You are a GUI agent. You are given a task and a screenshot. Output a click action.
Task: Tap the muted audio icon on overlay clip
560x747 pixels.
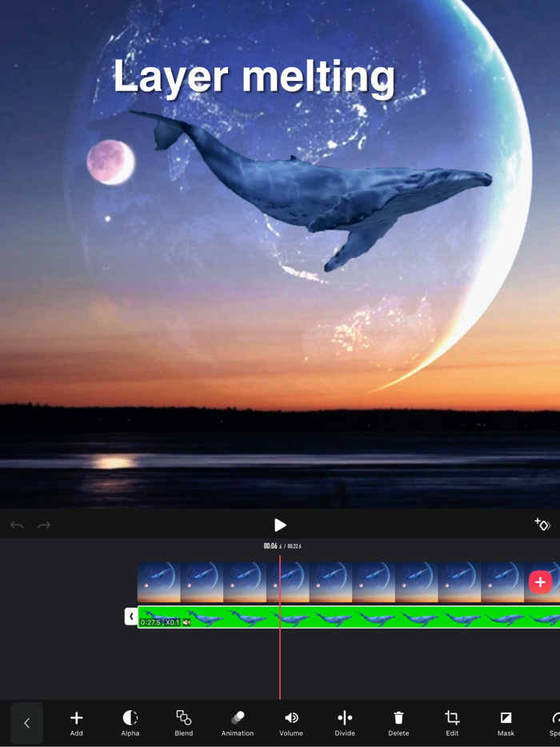point(186,622)
